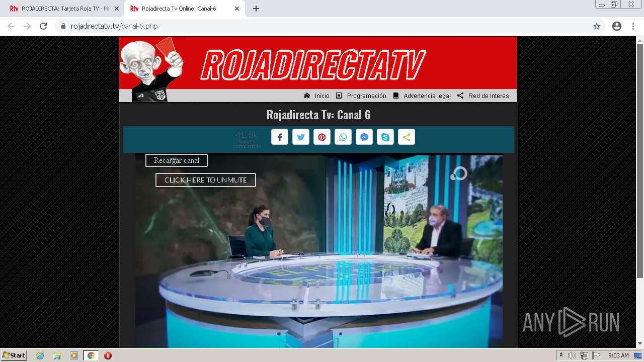
Task: Open the Red de Interes link
Action: [489, 96]
